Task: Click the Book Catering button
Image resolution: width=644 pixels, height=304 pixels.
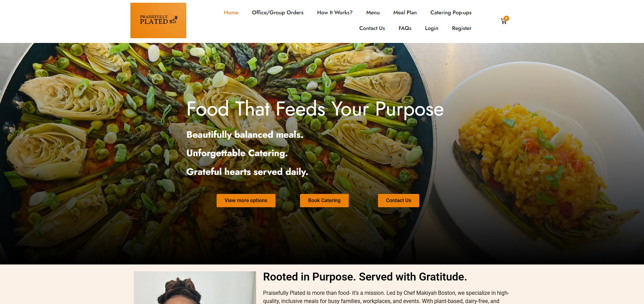Action: click(x=324, y=200)
